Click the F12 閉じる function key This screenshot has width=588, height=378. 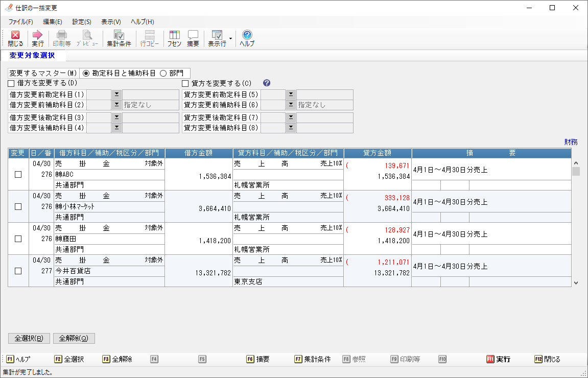[x=548, y=359]
